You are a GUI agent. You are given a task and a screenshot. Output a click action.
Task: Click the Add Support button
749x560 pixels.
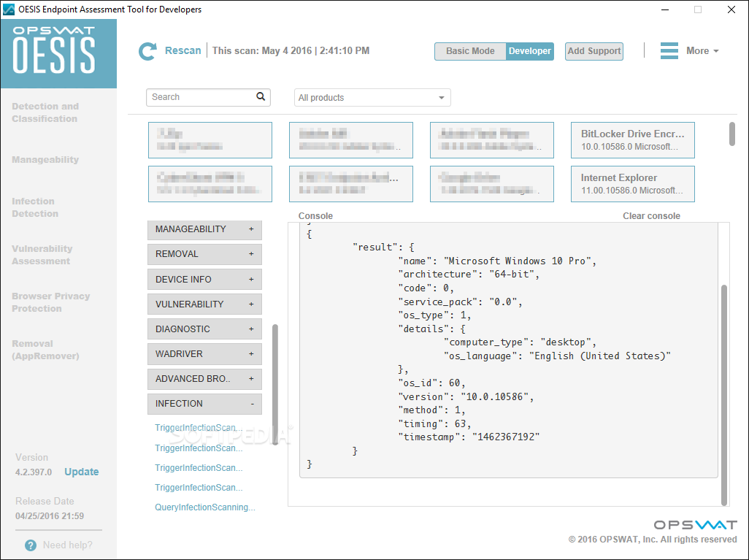click(x=594, y=51)
